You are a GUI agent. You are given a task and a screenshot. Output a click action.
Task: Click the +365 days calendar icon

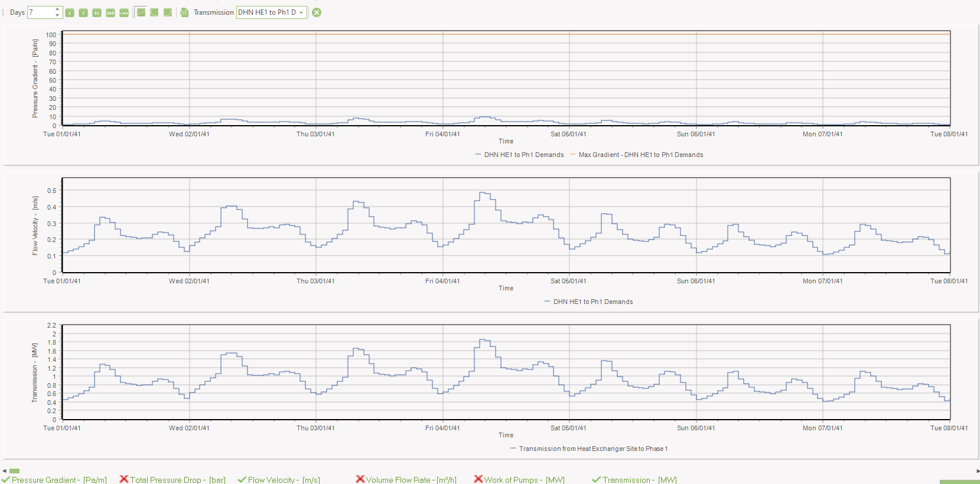tap(124, 12)
